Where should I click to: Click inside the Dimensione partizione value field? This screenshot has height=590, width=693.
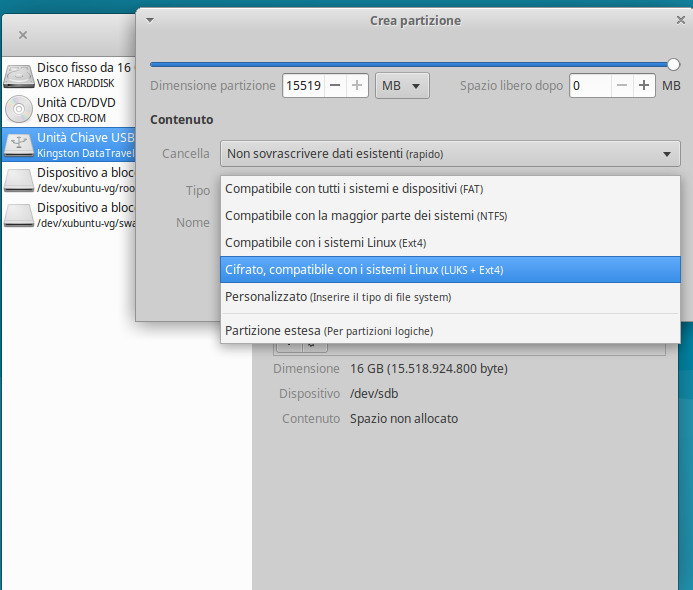point(304,85)
